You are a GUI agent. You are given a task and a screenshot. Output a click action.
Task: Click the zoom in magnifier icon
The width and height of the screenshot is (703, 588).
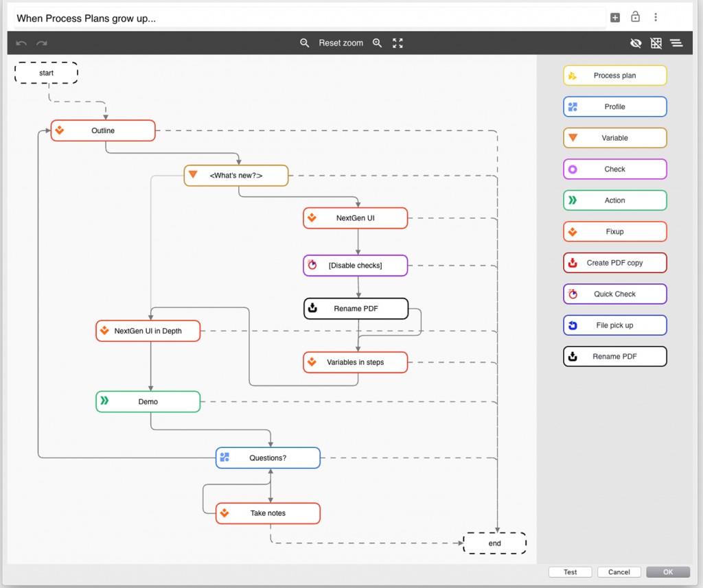[377, 43]
